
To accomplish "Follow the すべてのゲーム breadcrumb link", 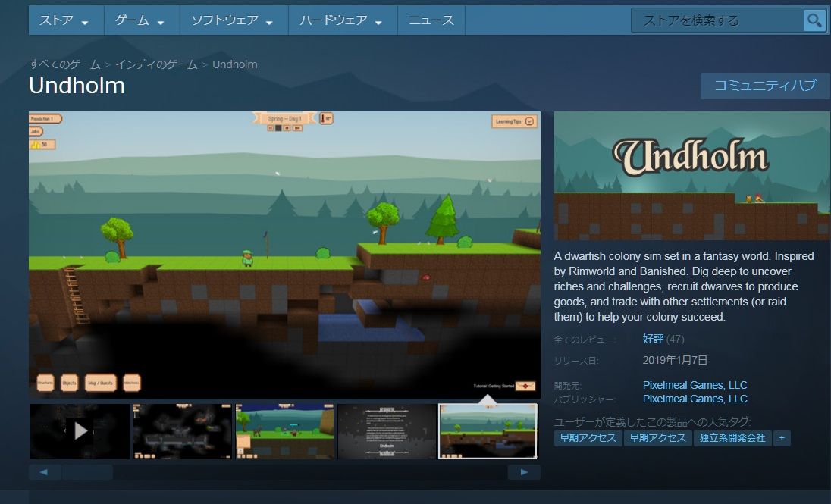I will pyautogui.click(x=64, y=64).
